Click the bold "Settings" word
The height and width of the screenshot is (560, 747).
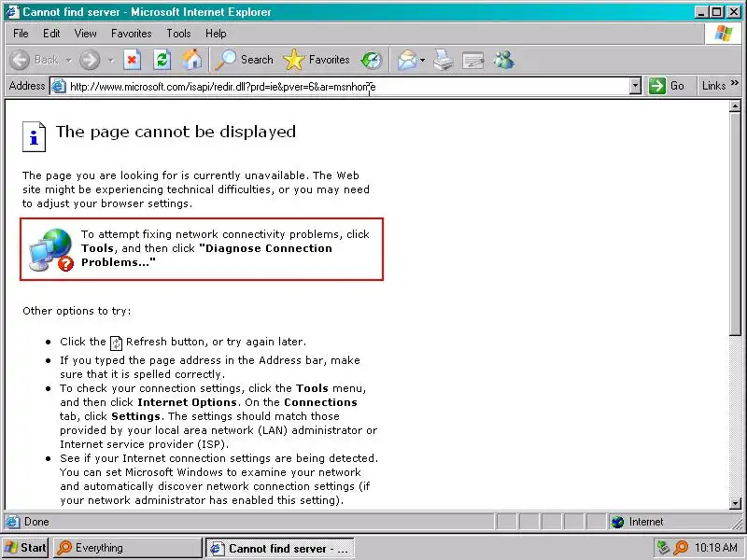(x=135, y=416)
